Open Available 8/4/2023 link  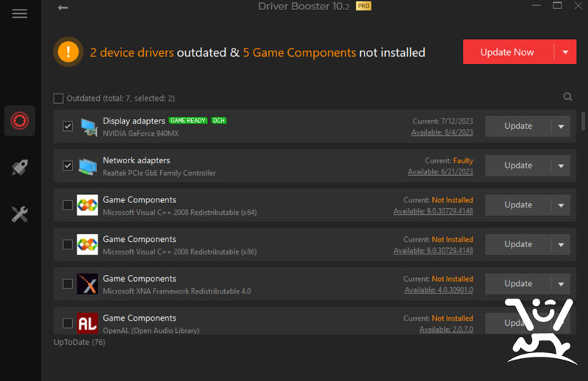pos(442,132)
